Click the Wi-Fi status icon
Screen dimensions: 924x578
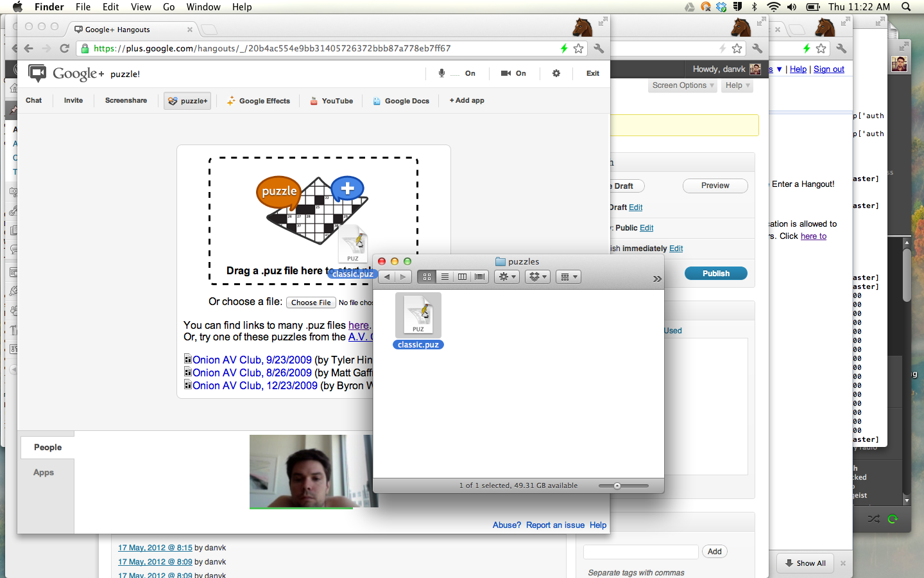coord(774,7)
